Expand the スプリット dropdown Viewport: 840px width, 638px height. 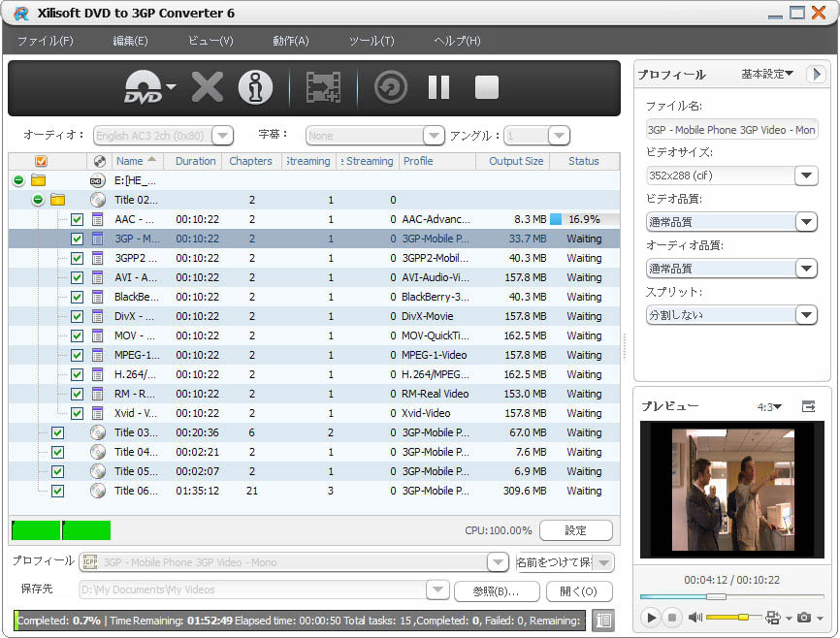tap(805, 315)
